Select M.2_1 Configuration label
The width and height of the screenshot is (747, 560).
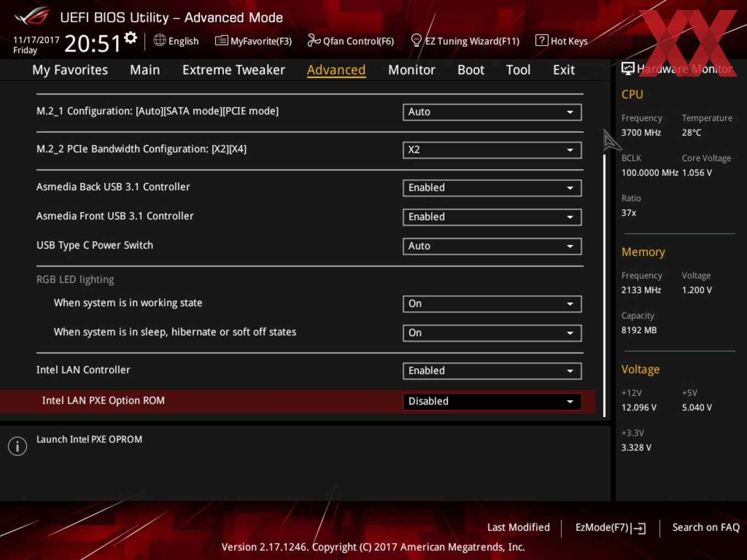tap(158, 111)
